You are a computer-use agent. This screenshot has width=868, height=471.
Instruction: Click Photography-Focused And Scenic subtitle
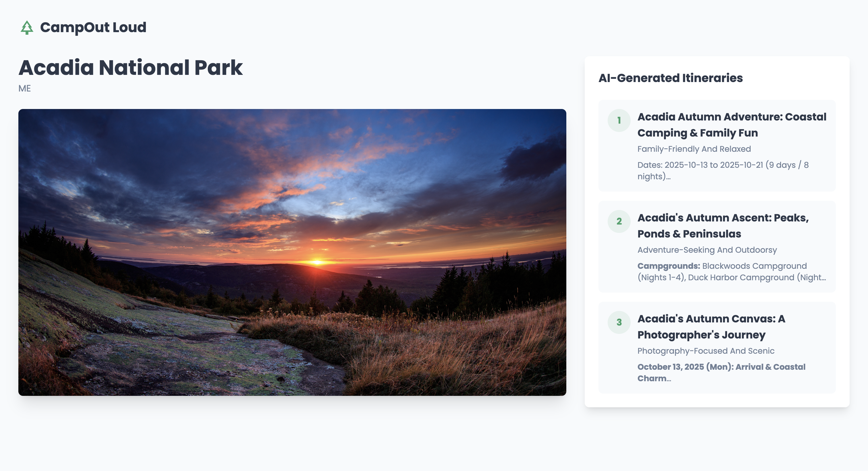tap(706, 351)
